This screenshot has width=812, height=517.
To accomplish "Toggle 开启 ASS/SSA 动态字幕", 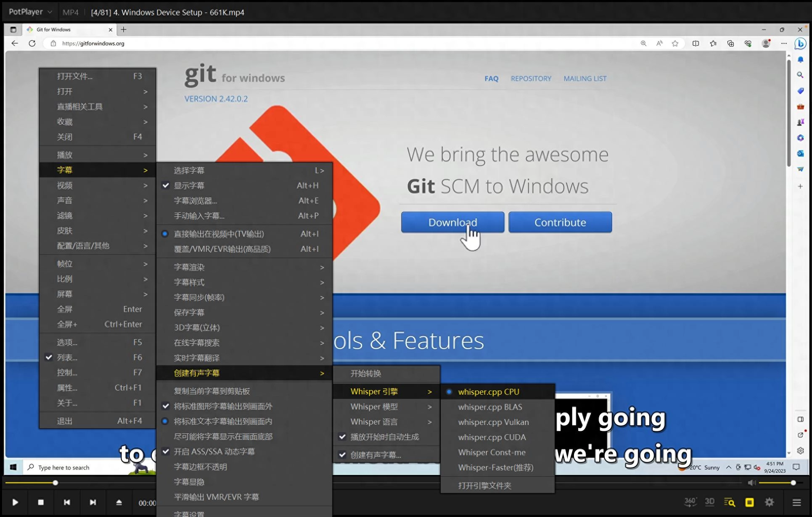I will pyautogui.click(x=245, y=451).
